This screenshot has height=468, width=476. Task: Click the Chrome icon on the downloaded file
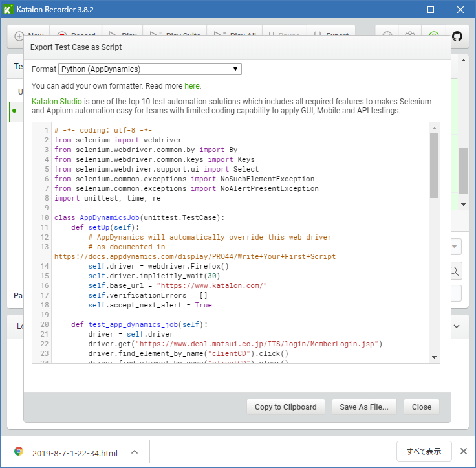point(19,452)
